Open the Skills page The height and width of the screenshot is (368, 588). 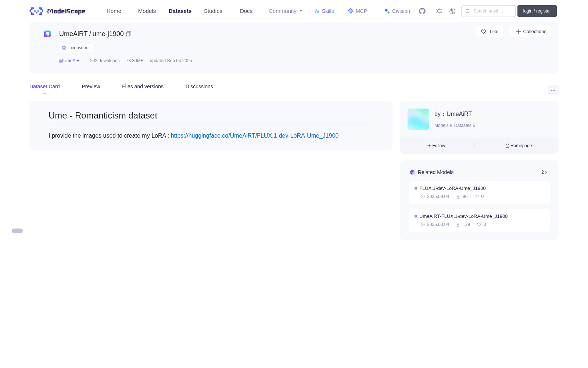(325, 11)
